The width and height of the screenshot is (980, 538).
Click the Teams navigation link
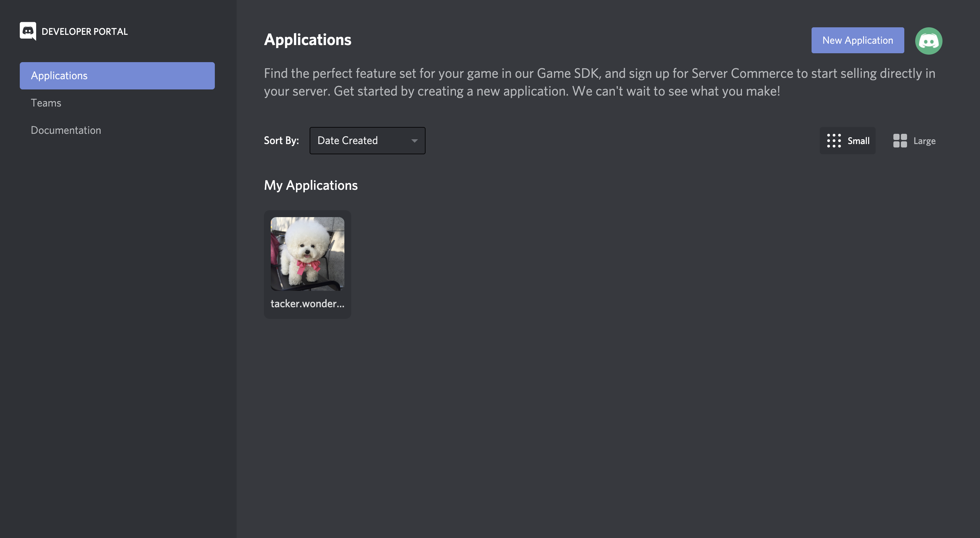pyautogui.click(x=46, y=103)
